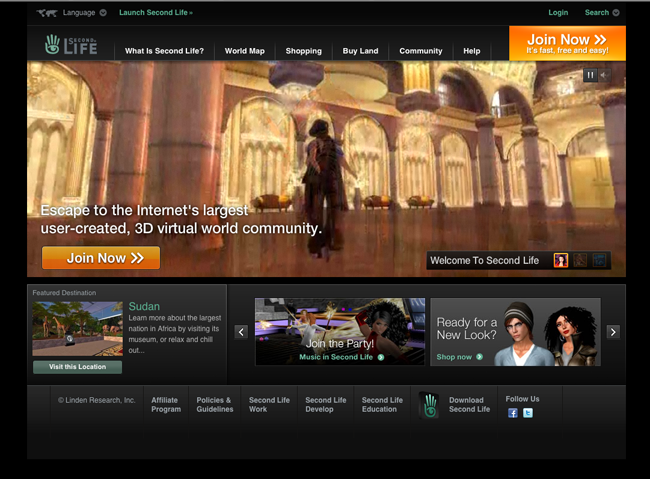This screenshot has height=479, width=650.
Task: Click the carousel next arrow
Action: pyautogui.click(x=614, y=332)
